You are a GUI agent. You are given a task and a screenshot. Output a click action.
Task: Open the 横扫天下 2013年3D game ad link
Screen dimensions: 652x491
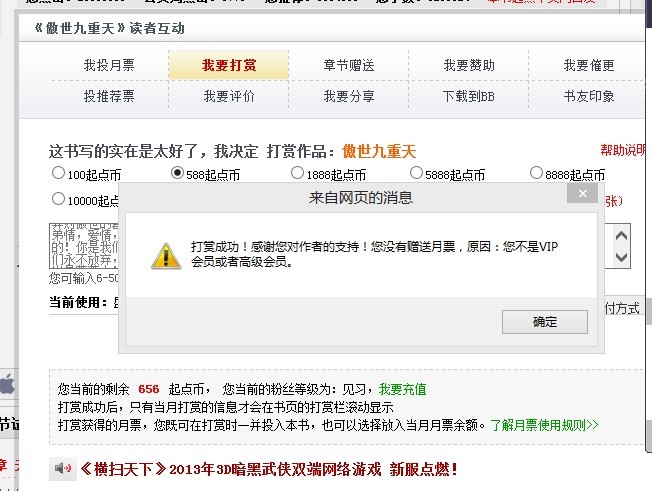coord(269,469)
